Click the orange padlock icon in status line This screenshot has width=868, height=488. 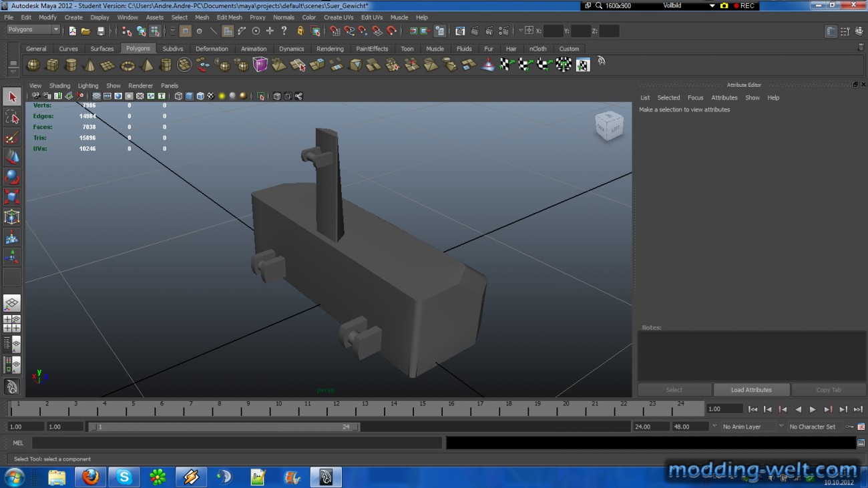(300, 31)
